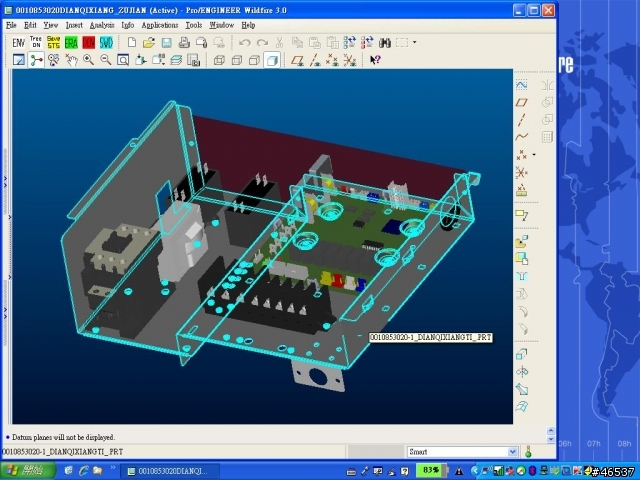Expand selection box tool dropdown arrow

point(415,42)
